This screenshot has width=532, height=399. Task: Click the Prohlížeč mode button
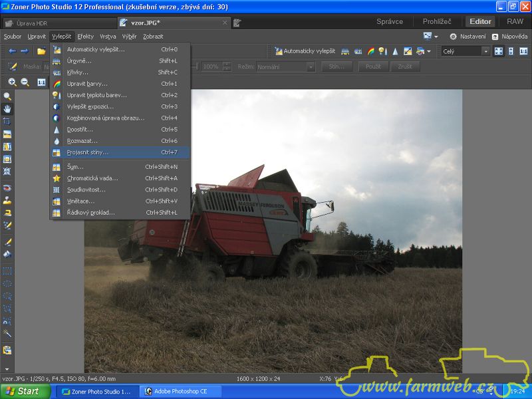coord(436,21)
